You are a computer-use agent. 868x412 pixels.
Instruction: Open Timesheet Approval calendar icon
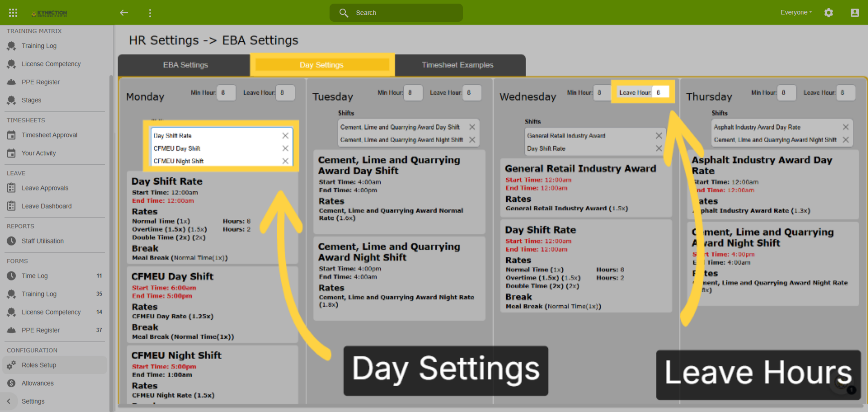tap(11, 135)
